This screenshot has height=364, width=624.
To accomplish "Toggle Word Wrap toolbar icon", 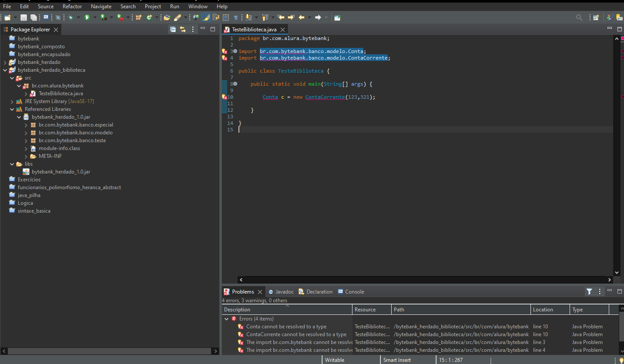I will point(216,17).
